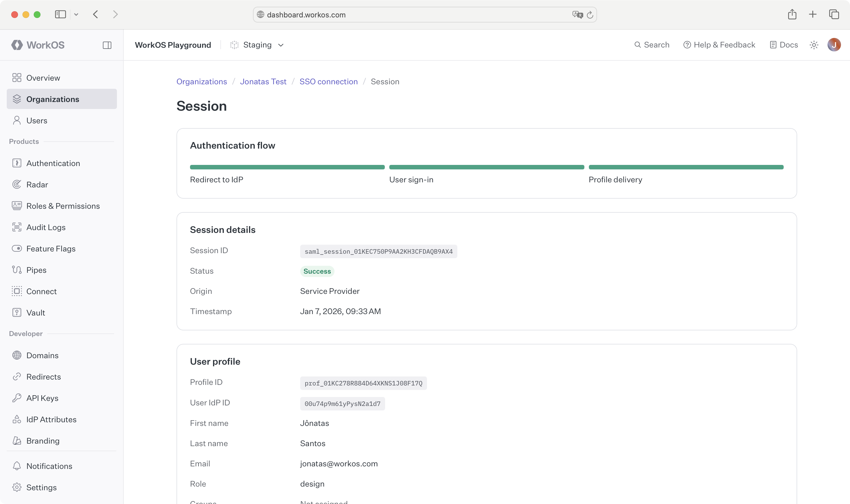
Task: Open the browser tab overview chevron
Action: tap(76, 14)
